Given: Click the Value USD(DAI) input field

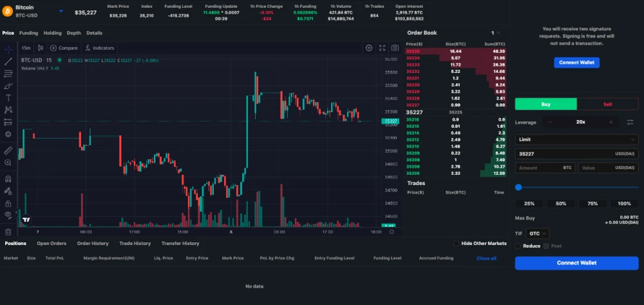Looking at the screenshot, I should 609,168.
